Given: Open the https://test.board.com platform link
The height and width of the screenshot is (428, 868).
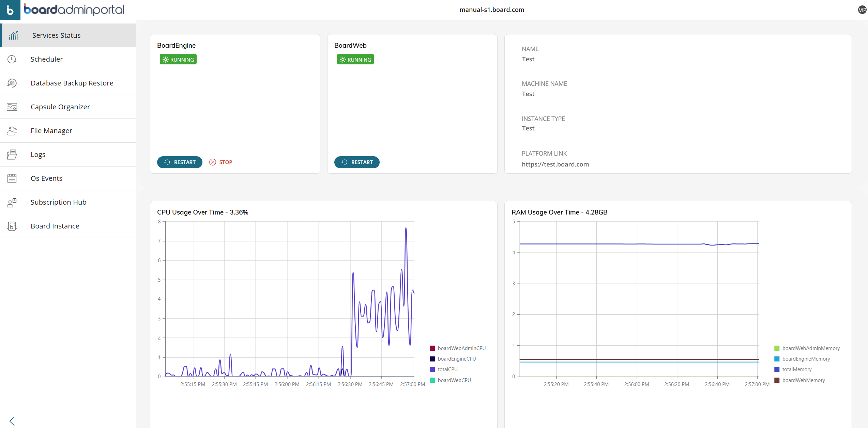Looking at the screenshot, I should pyautogui.click(x=555, y=164).
